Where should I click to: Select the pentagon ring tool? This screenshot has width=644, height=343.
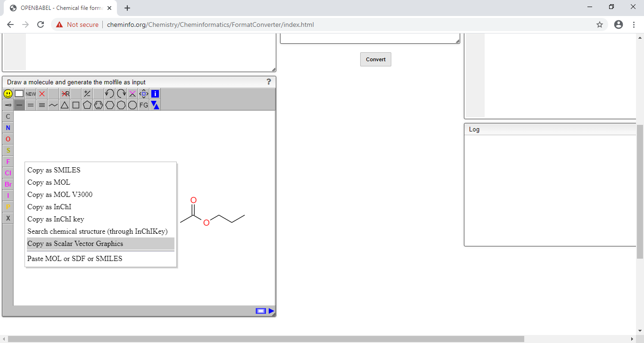pyautogui.click(x=87, y=105)
